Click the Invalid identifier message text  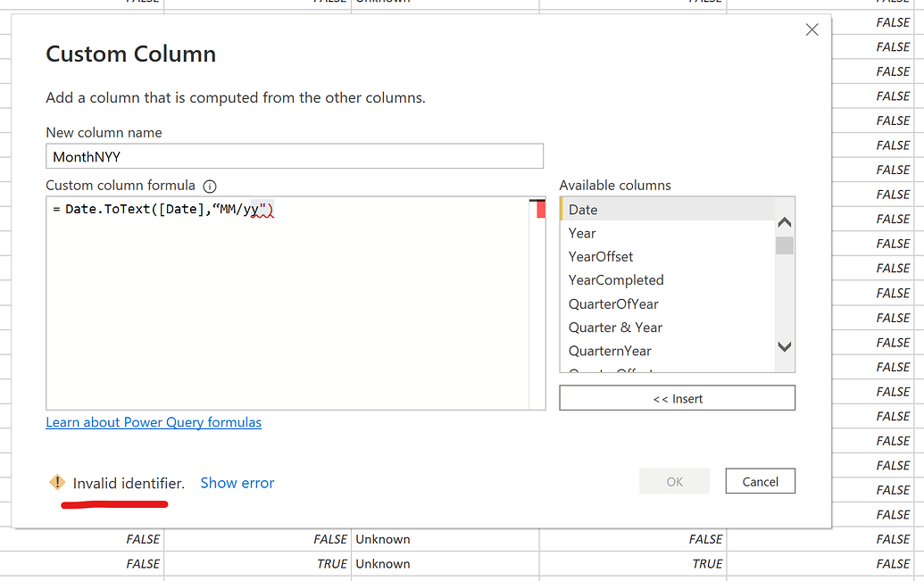pos(129,483)
